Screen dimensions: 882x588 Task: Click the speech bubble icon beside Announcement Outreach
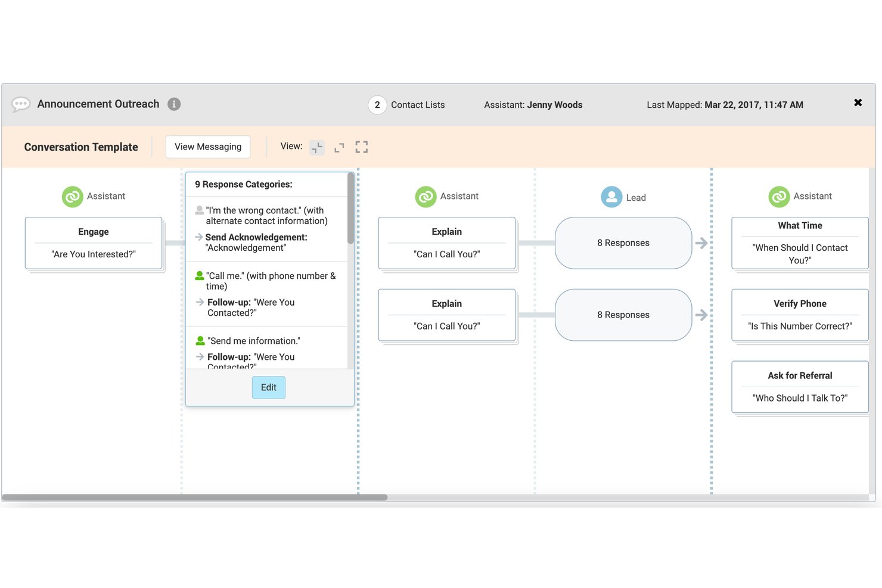tap(21, 105)
